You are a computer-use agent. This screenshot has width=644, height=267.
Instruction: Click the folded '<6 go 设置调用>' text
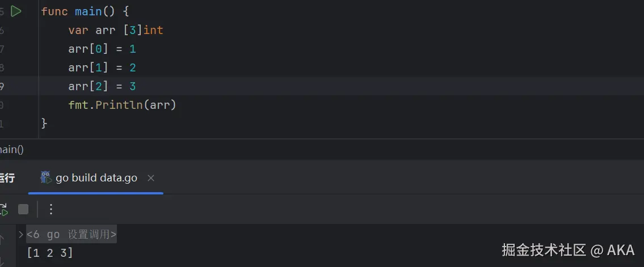tap(71, 234)
